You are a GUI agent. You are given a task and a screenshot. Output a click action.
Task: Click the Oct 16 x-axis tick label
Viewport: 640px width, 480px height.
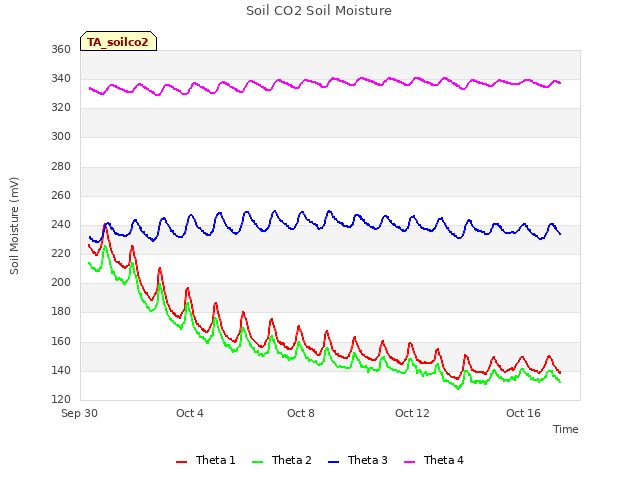pos(523,413)
